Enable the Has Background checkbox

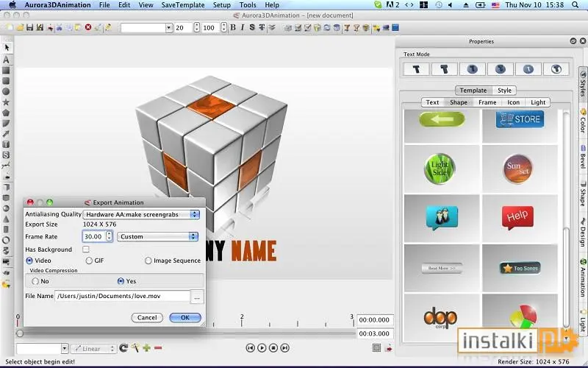[x=86, y=249]
